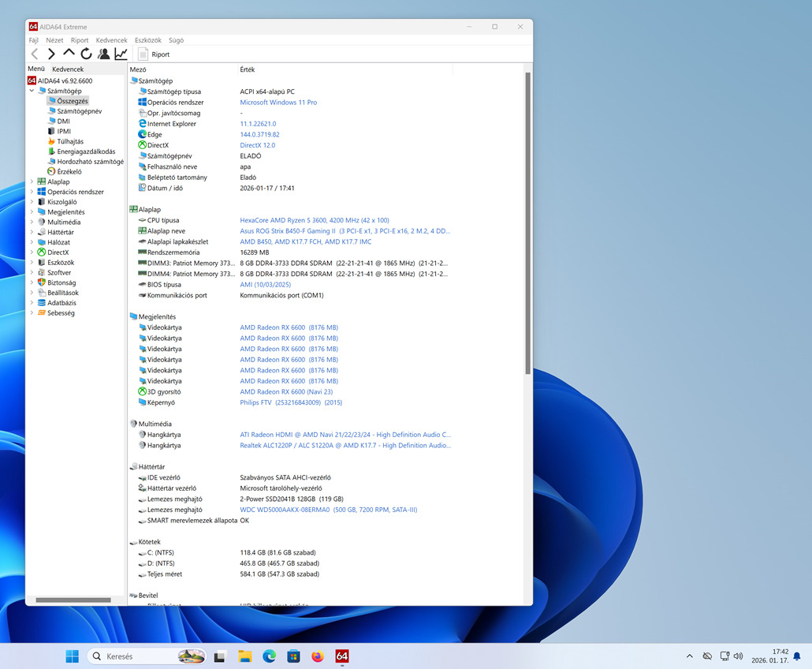The width and height of the screenshot is (812, 669).
Task: Click the Up level arrow icon
Action: (x=69, y=54)
